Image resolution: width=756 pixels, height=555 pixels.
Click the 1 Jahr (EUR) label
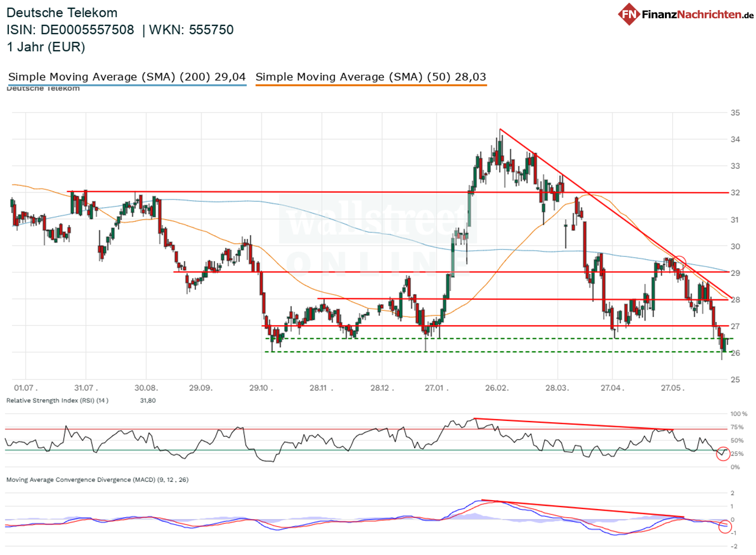[x=46, y=48]
